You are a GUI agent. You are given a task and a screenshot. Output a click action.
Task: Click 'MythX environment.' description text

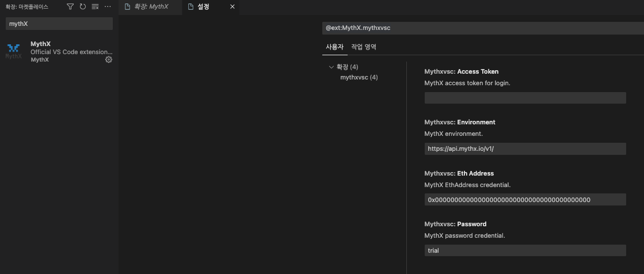(x=454, y=134)
